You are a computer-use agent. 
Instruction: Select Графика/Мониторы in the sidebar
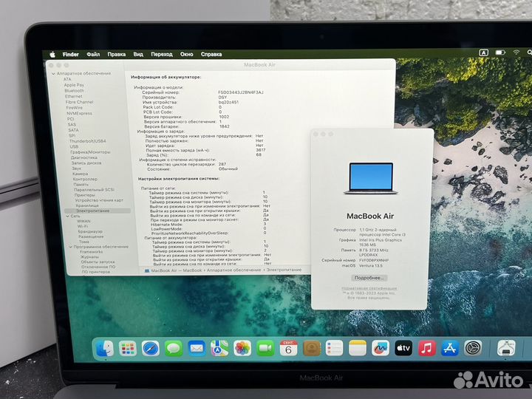pos(90,152)
